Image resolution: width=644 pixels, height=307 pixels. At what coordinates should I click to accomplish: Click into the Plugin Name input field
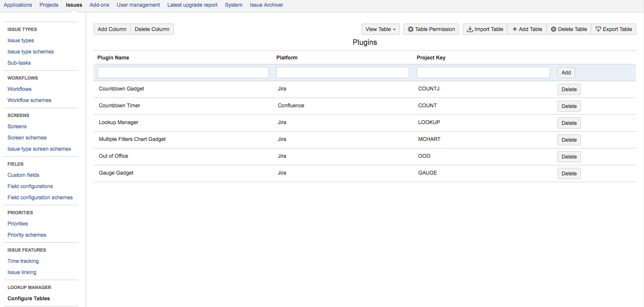tap(183, 73)
